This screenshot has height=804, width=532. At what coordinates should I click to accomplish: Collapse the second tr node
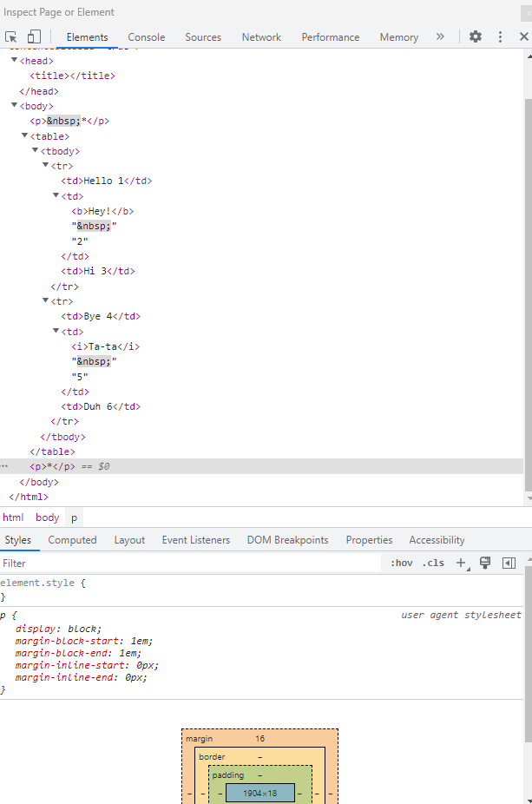46,301
